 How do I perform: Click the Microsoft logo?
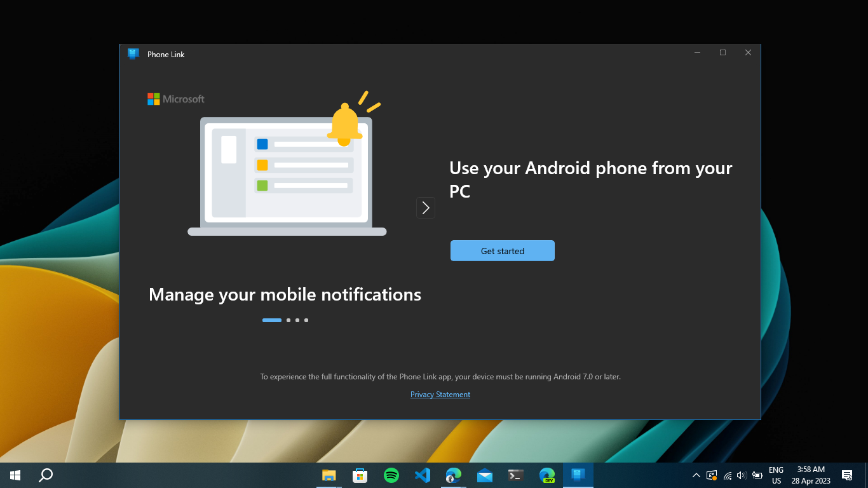coord(176,99)
